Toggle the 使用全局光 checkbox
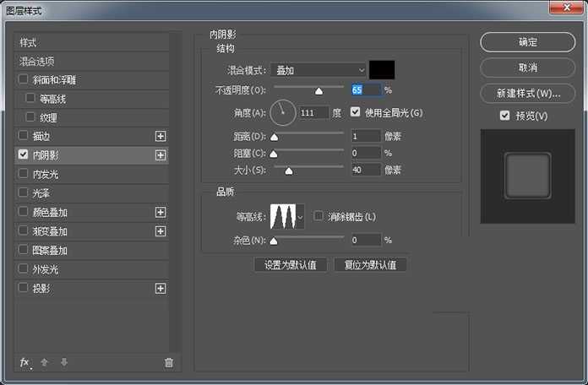The image size is (588, 385). tap(356, 112)
